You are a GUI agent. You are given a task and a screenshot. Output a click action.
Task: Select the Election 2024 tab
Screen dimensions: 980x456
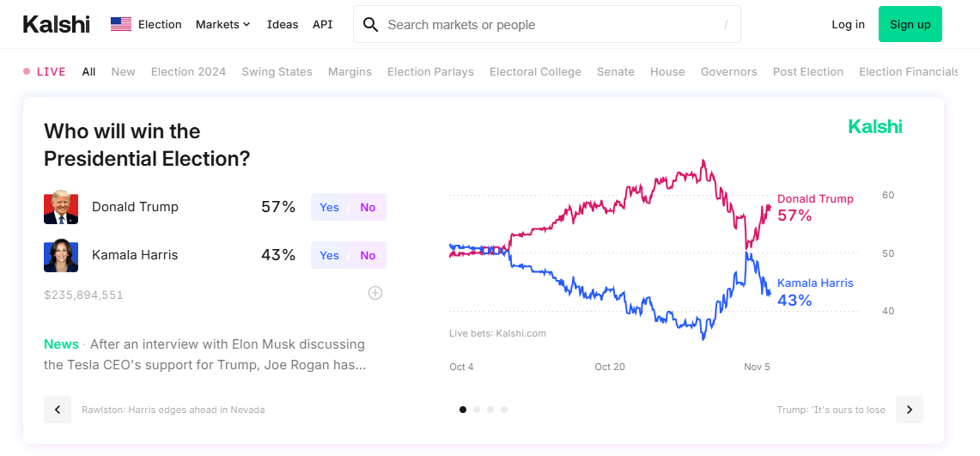(189, 72)
